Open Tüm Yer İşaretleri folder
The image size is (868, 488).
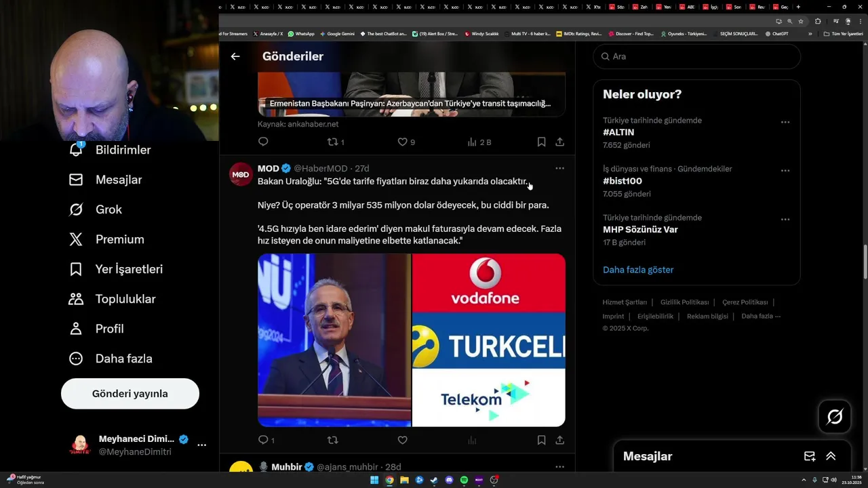843,33
